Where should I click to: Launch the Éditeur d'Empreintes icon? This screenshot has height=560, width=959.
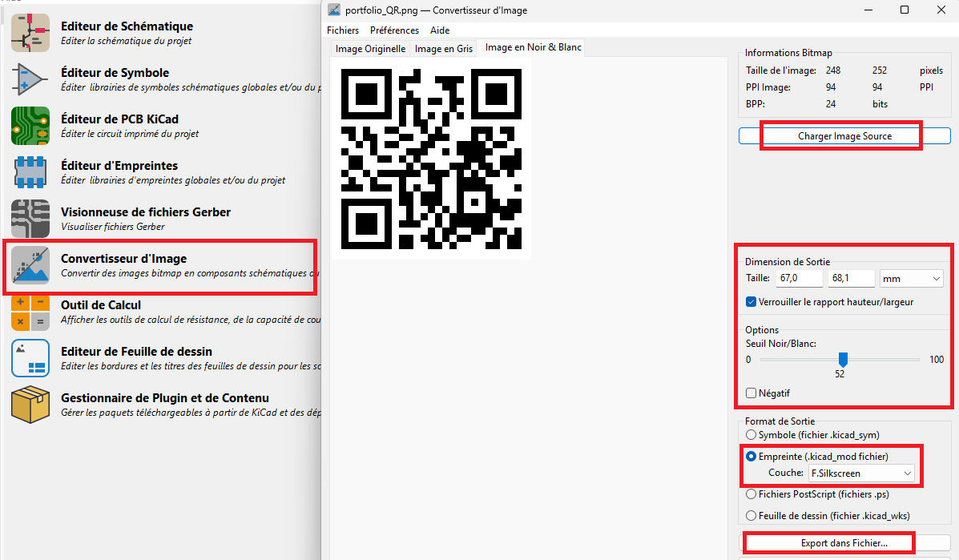point(30,172)
